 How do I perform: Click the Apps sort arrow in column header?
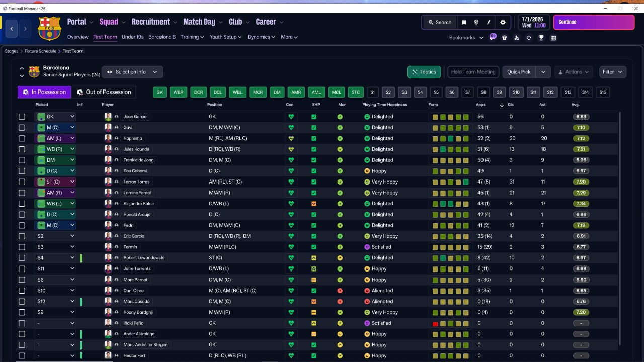502,105
